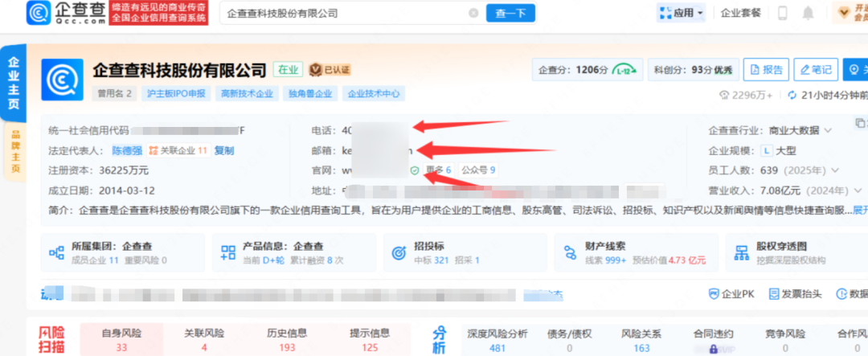Viewport: 868px width, 356px height.
Task: Click the company logo thumbnail
Action: [x=62, y=80]
